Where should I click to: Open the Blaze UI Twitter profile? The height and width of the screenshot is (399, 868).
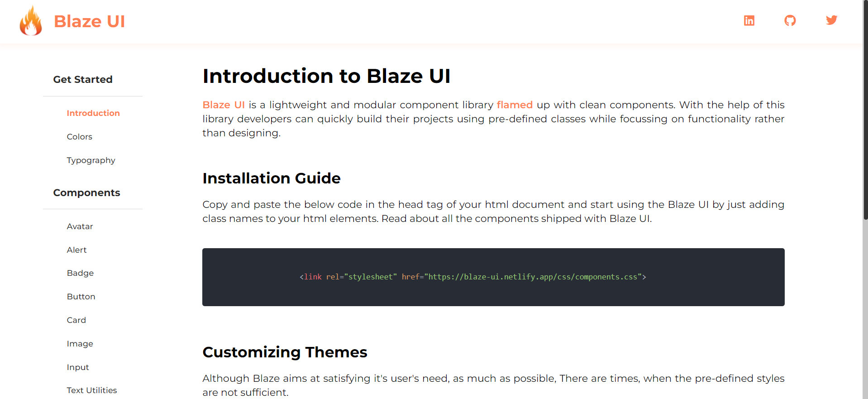[831, 20]
